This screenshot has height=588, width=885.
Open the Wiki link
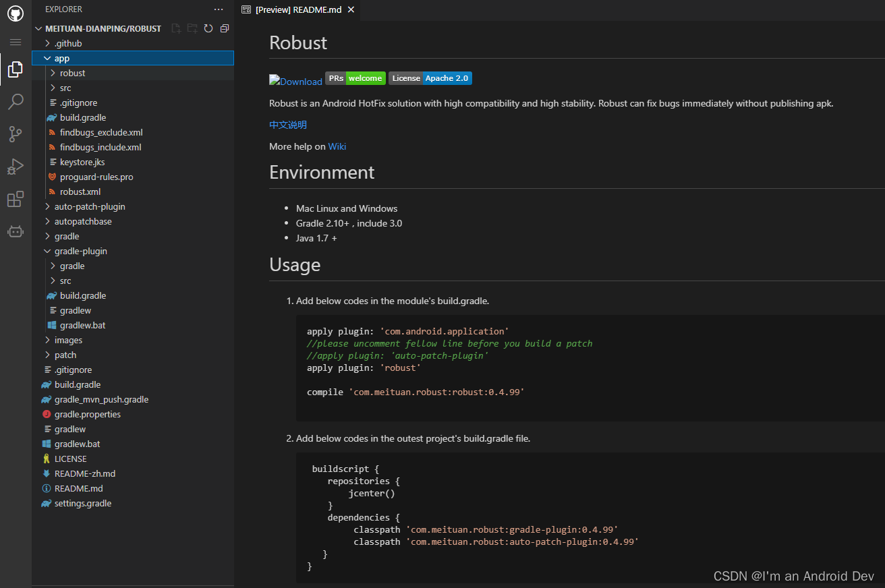[337, 146]
